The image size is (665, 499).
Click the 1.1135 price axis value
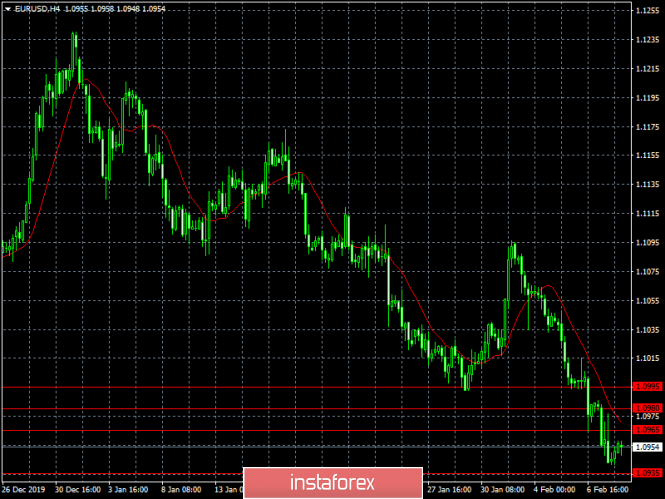pos(648,184)
